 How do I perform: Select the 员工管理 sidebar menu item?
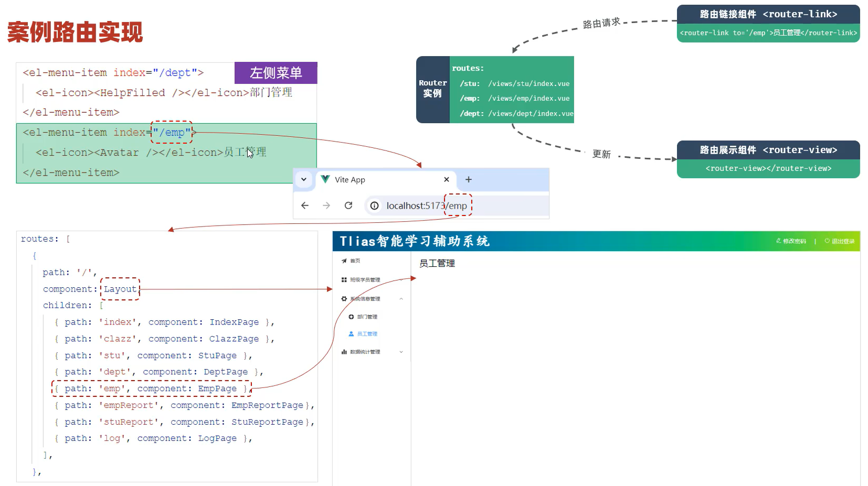[367, 334]
